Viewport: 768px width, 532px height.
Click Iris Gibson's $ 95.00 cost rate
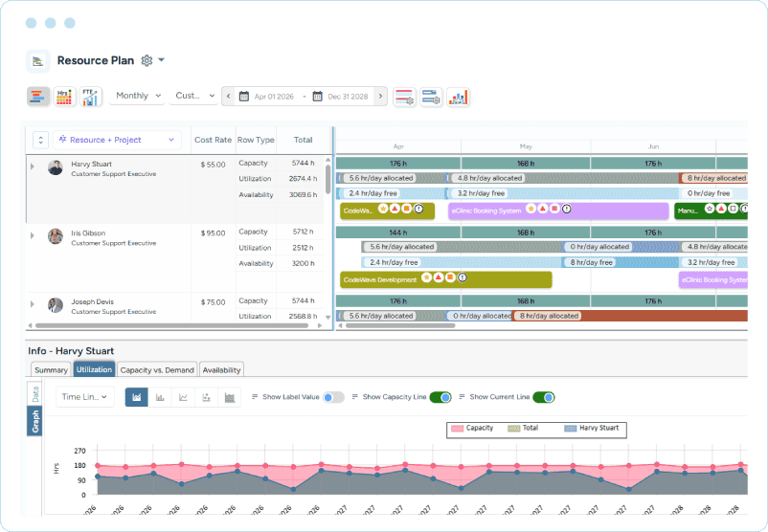[x=213, y=233]
